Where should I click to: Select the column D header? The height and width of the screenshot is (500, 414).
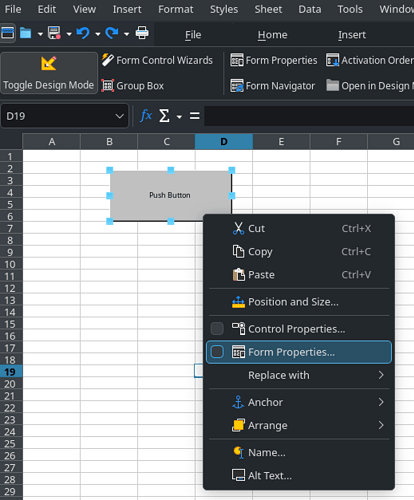(224, 142)
